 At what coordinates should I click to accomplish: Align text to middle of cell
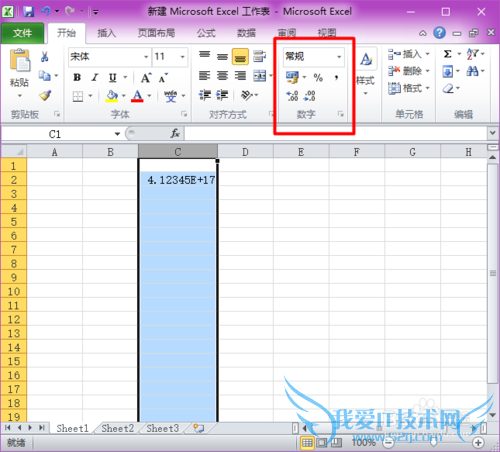pos(222,57)
